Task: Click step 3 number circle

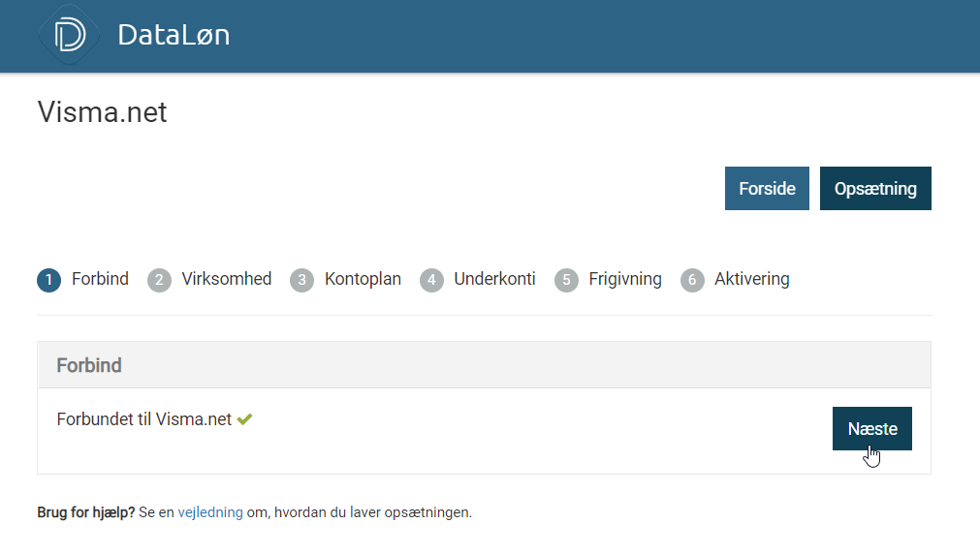Action: 301,280
